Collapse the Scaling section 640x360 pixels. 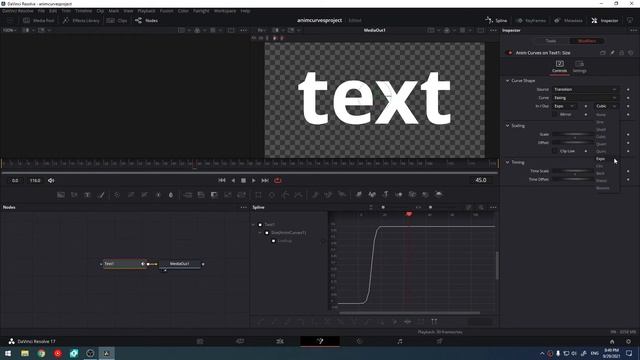tap(507, 126)
